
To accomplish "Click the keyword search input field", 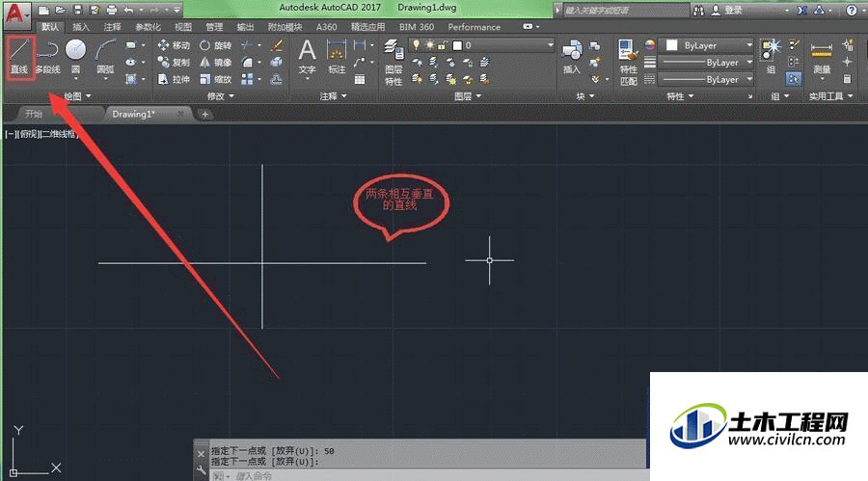I will [x=626, y=10].
